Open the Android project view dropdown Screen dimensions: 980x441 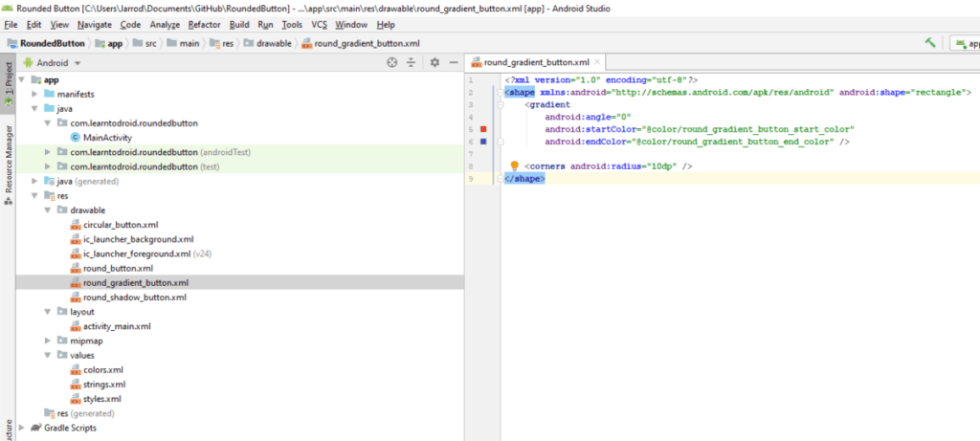(58, 62)
